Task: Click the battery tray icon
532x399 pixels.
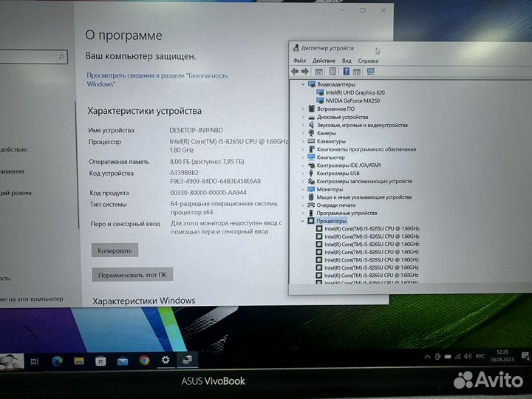Action: click(x=448, y=357)
